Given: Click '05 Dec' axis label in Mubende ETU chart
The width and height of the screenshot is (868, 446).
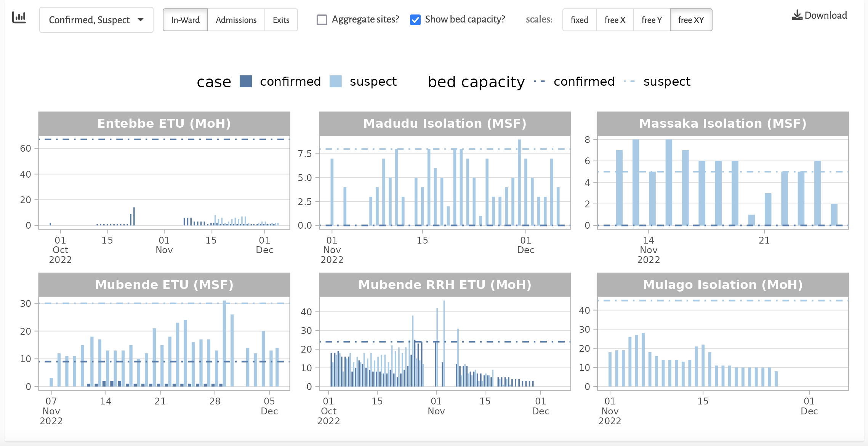Looking at the screenshot, I should pos(269,406).
